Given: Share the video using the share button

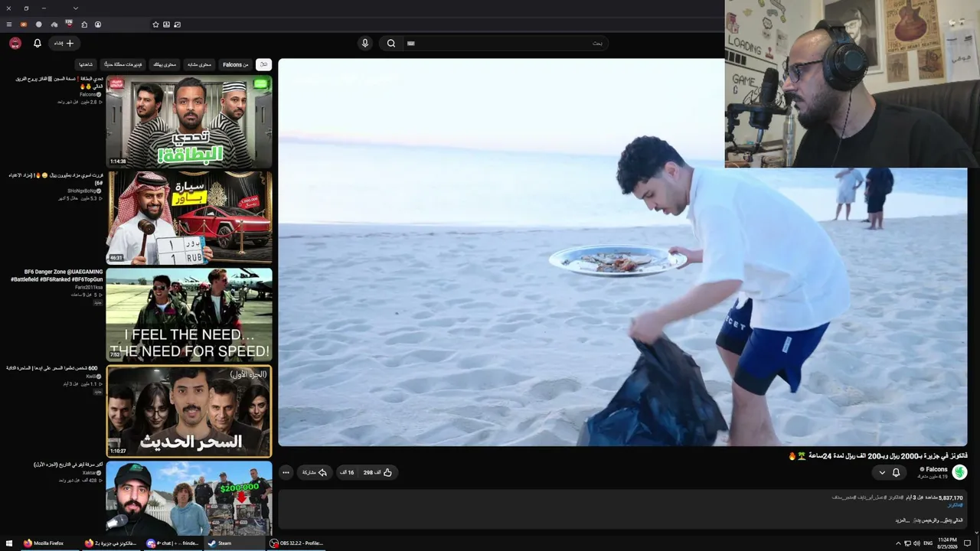Looking at the screenshot, I should (x=314, y=473).
